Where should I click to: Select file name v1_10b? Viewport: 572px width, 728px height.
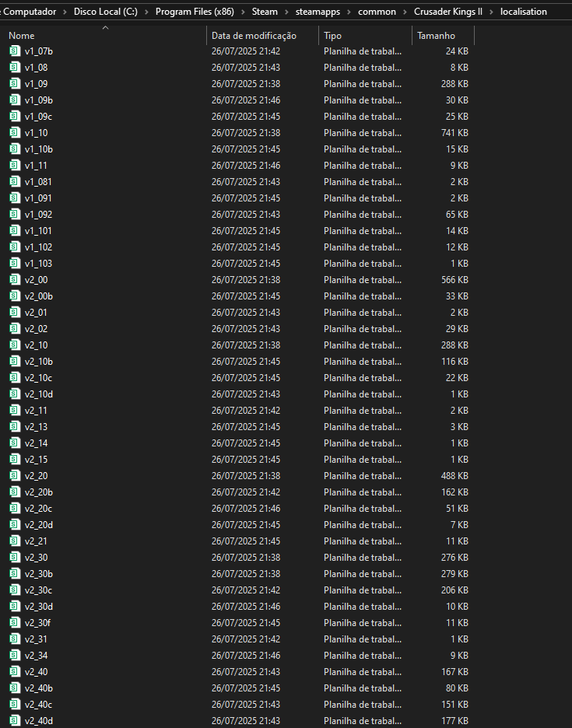[39, 149]
